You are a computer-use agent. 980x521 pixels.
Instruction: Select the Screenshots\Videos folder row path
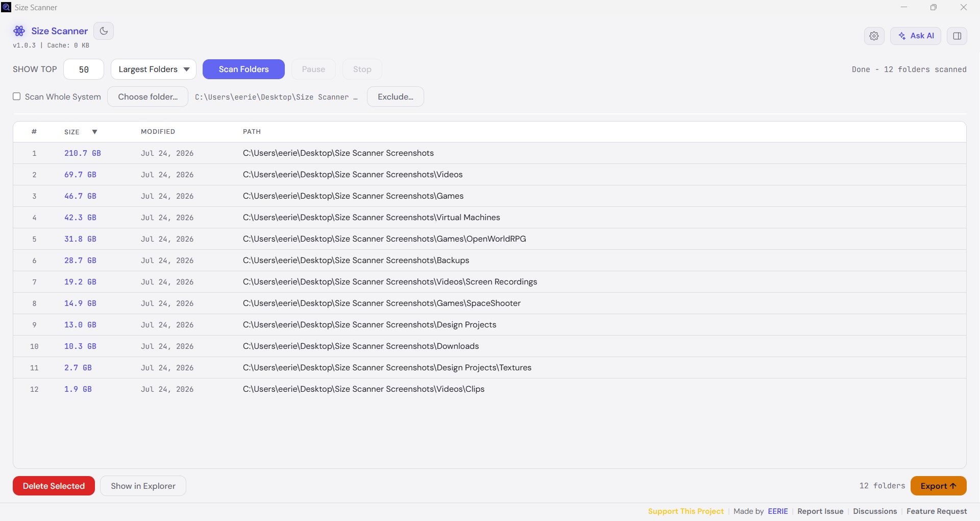[353, 175]
